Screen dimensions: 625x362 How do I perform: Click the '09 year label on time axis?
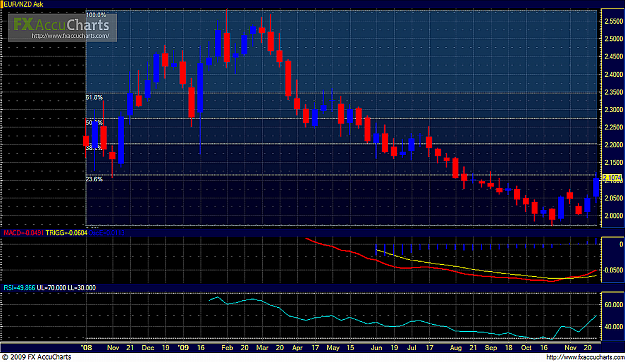(x=183, y=348)
